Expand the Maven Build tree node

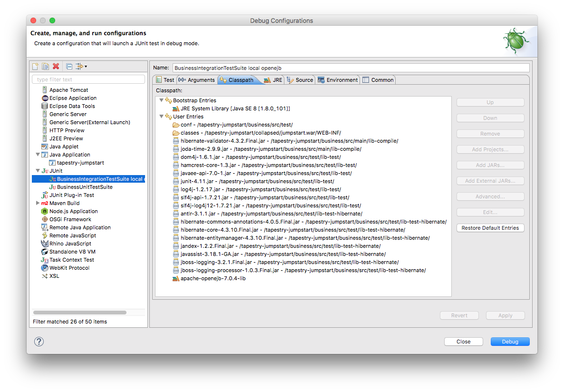point(38,203)
